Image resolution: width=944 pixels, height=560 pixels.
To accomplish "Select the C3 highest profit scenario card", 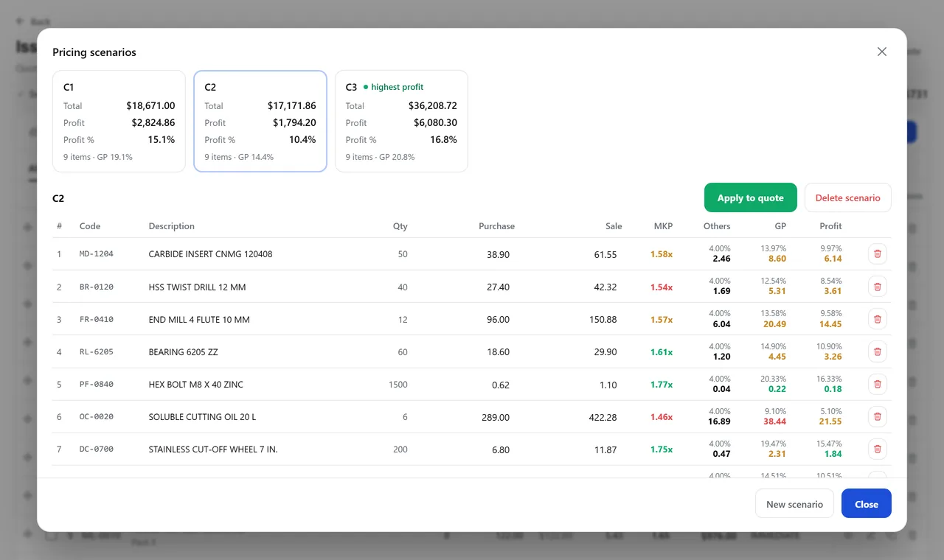I will [x=401, y=122].
